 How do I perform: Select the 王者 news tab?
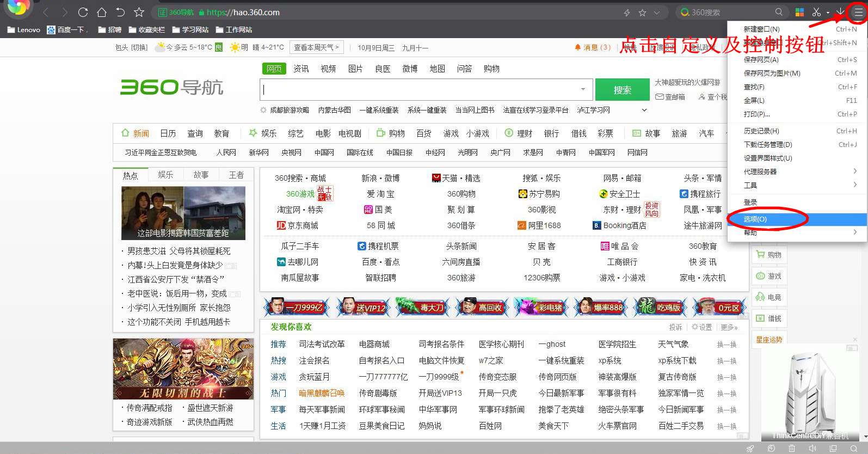tap(236, 175)
